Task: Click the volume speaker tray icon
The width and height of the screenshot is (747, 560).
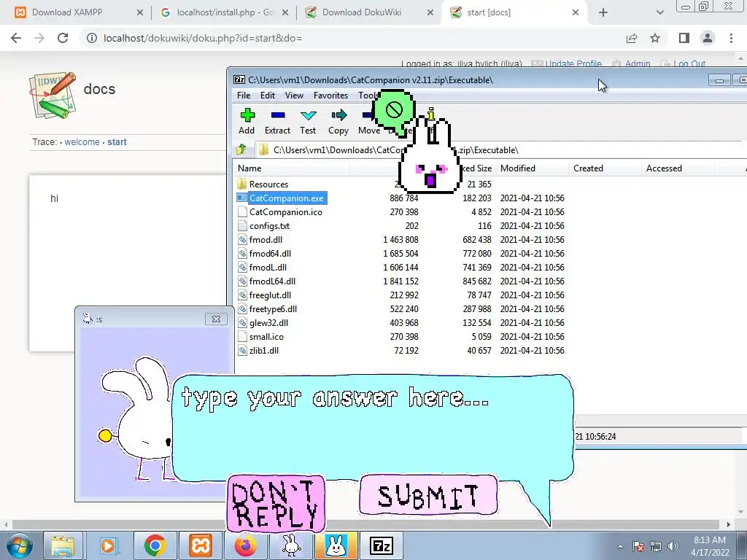Action: click(673, 546)
